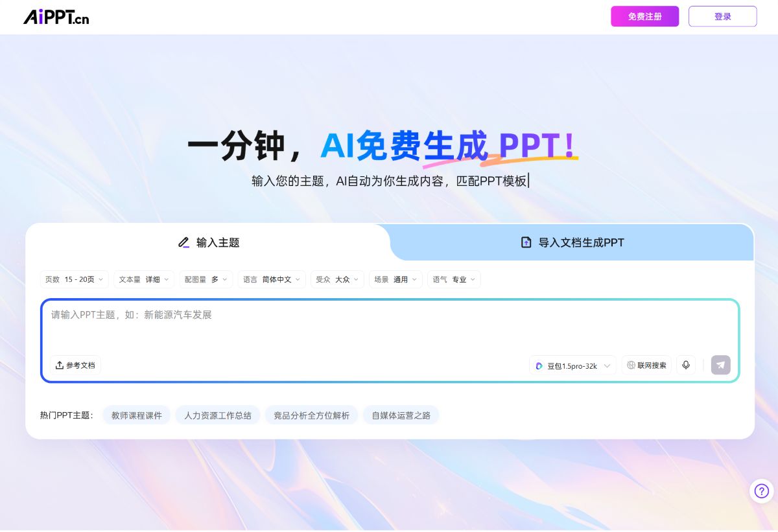Expand the 豆包1.5pro-32k model selector
This screenshot has height=532, width=778.
pyautogui.click(x=572, y=365)
